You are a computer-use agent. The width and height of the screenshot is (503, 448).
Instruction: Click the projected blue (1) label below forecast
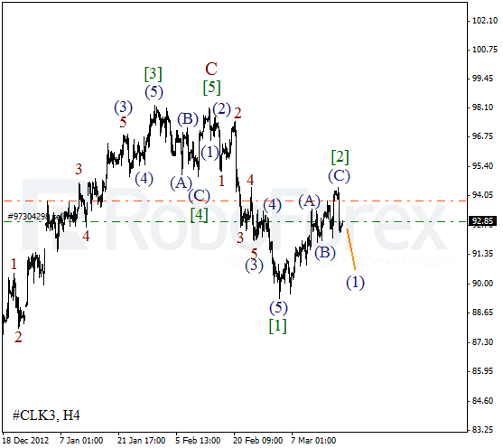click(355, 283)
